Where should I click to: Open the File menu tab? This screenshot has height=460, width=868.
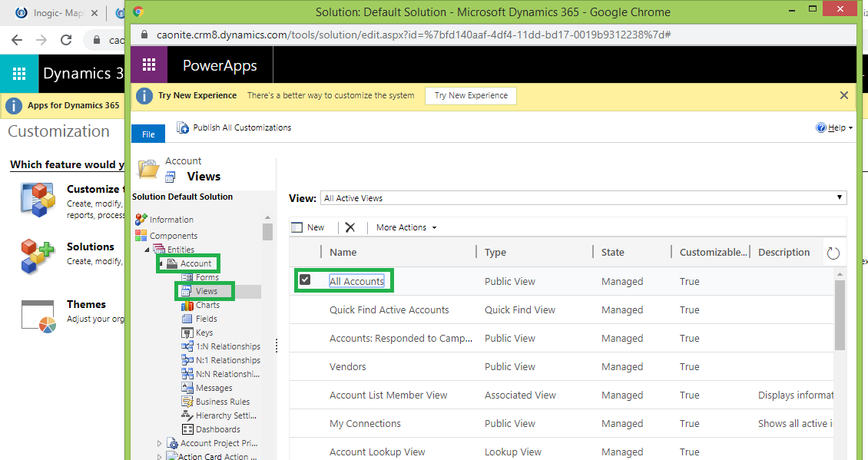coord(148,134)
